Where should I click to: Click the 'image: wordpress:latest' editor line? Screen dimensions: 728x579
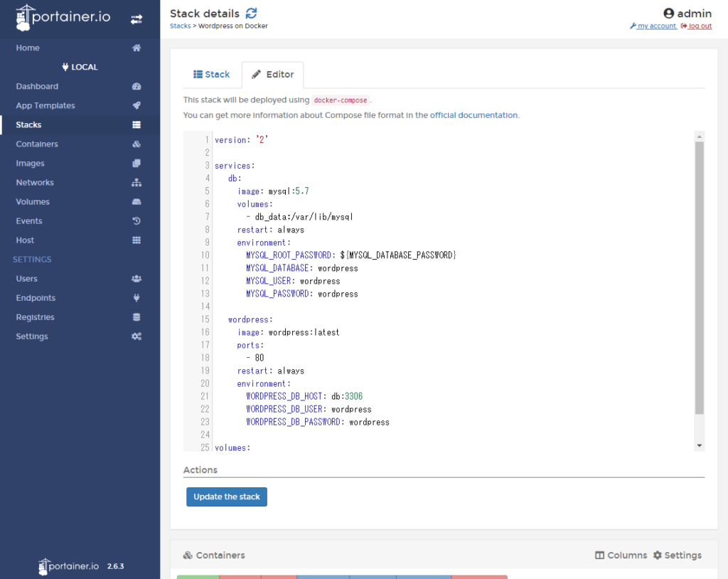point(289,332)
